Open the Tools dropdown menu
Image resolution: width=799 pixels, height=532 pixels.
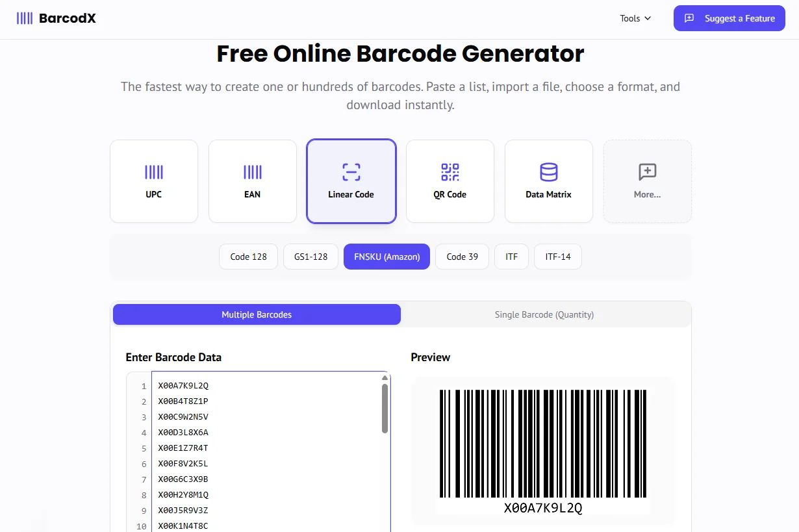(635, 18)
